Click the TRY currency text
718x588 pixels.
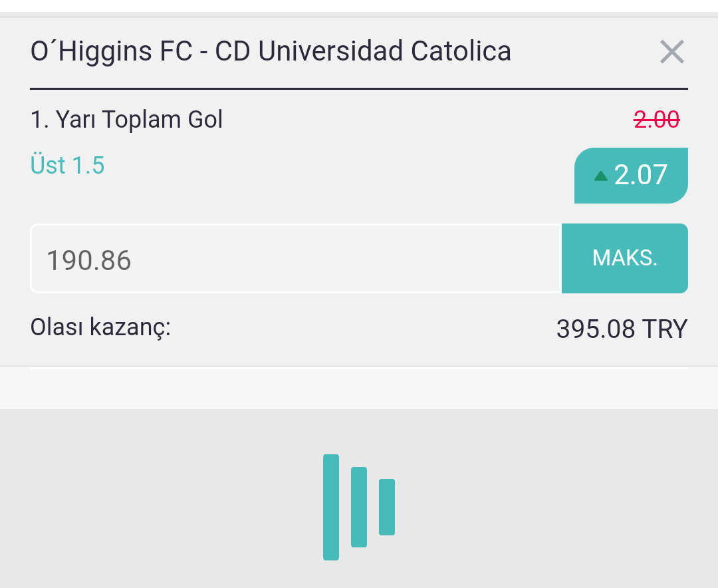coord(664,329)
